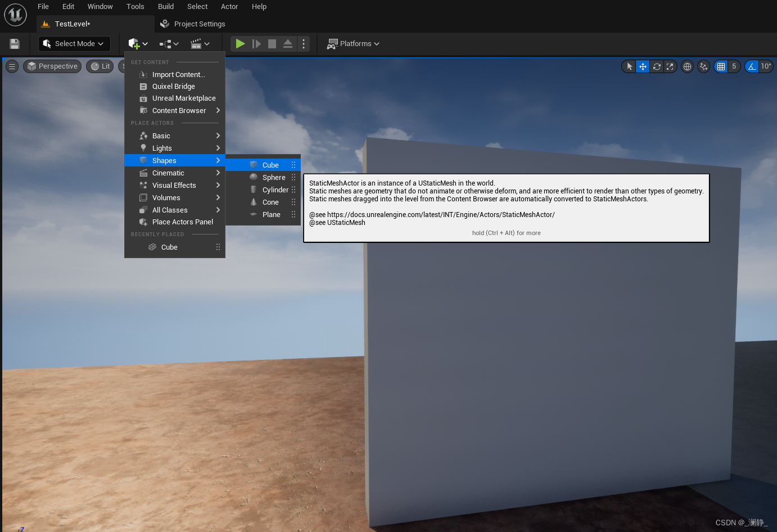Select Sphere in Shapes submenu

(263, 178)
